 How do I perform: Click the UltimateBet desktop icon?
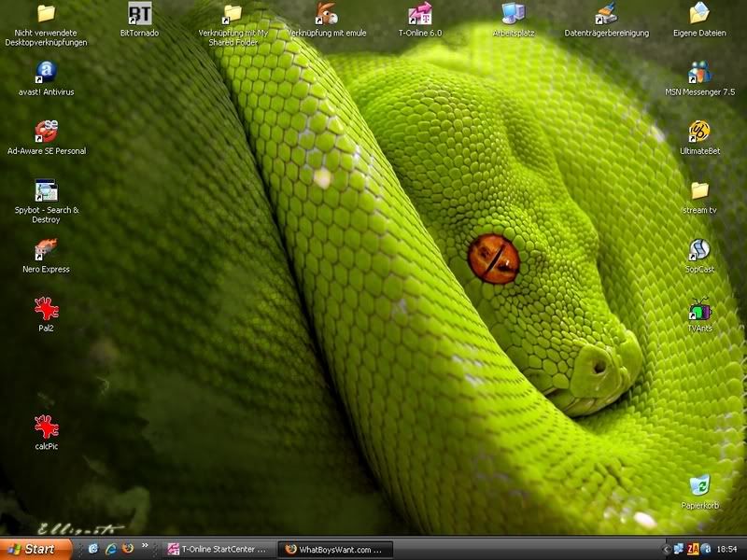point(699,132)
